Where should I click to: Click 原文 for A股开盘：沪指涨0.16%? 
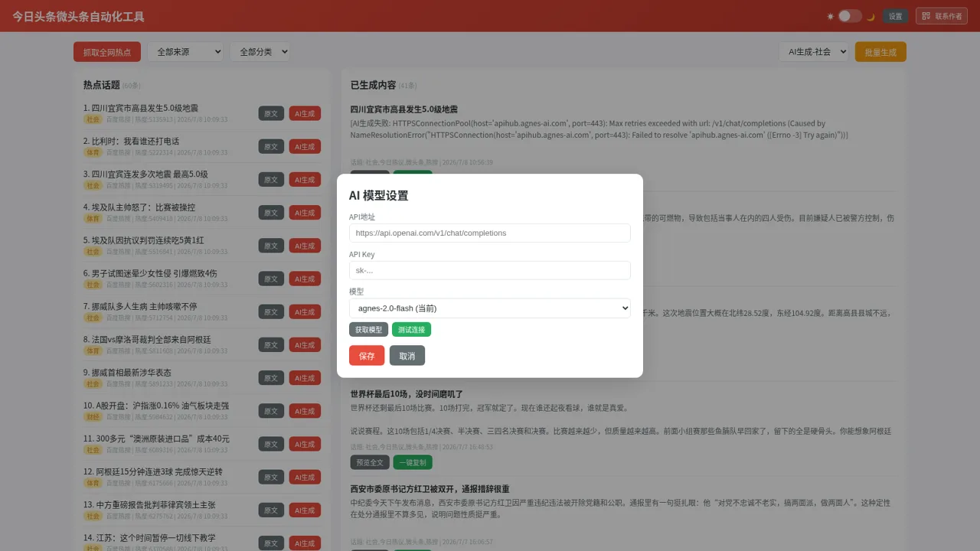coord(271,411)
